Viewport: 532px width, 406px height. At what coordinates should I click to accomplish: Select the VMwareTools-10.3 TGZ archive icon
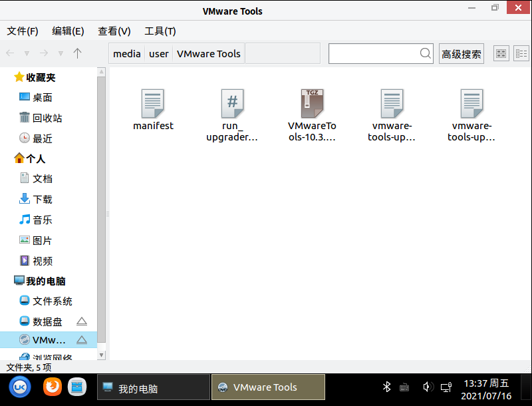click(x=312, y=104)
